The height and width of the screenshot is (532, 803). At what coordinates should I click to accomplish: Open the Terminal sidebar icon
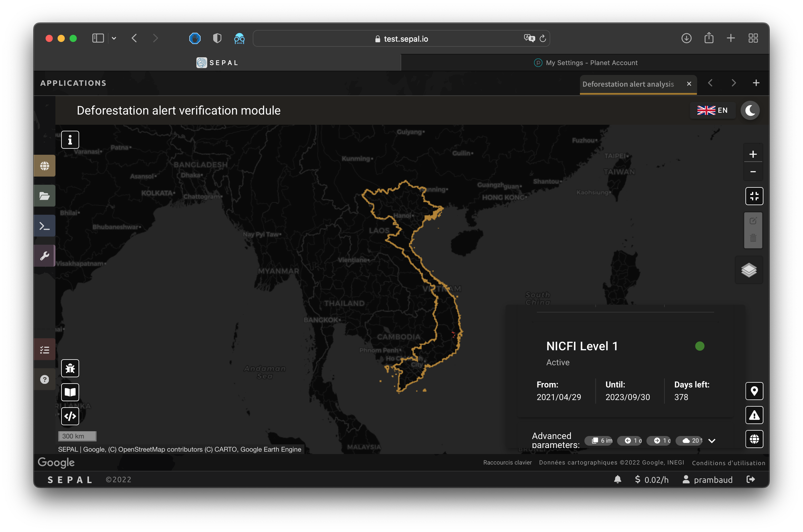pos(44,226)
